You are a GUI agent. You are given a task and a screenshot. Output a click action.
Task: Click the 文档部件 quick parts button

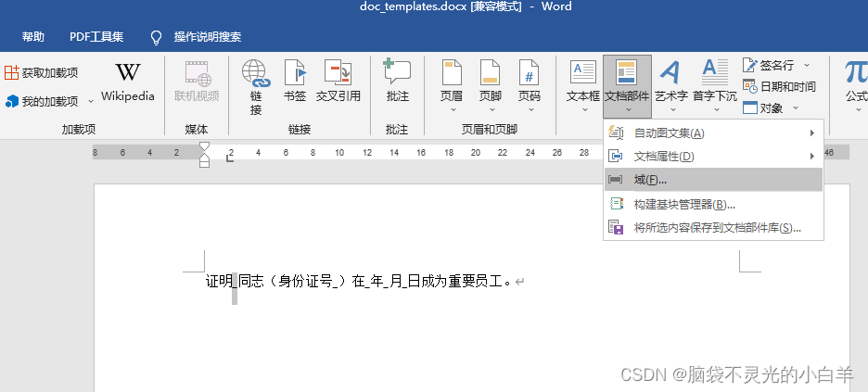click(627, 86)
